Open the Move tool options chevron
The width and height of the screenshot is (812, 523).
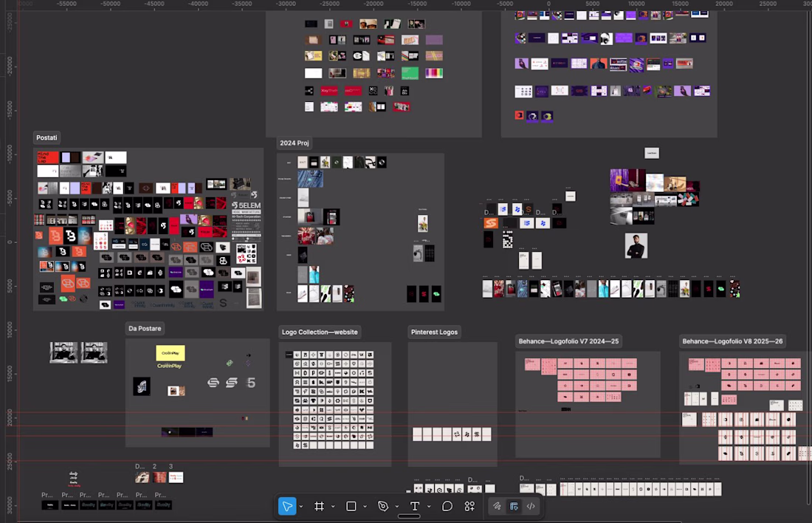[x=301, y=507]
